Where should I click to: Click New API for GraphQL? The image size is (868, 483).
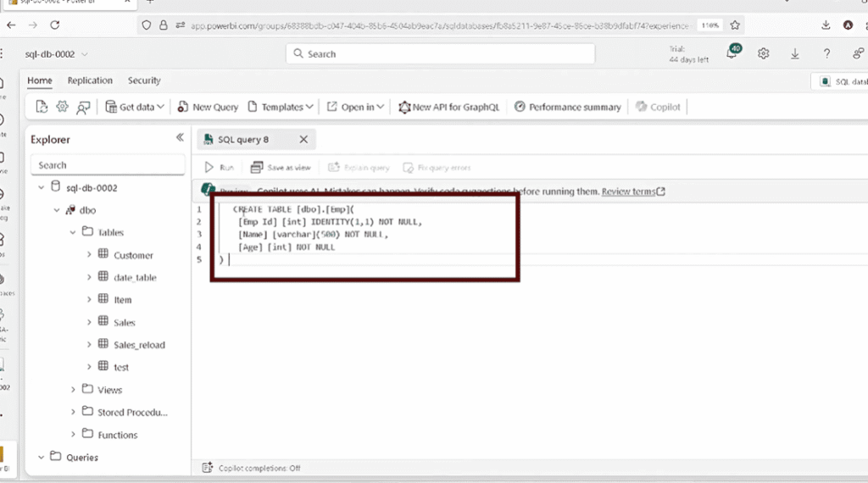click(449, 107)
